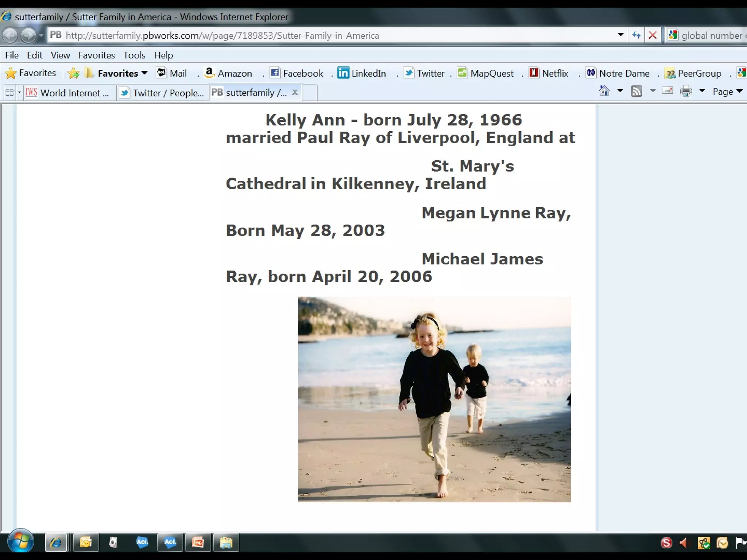Click the Refresh button beside address bar

coord(636,35)
